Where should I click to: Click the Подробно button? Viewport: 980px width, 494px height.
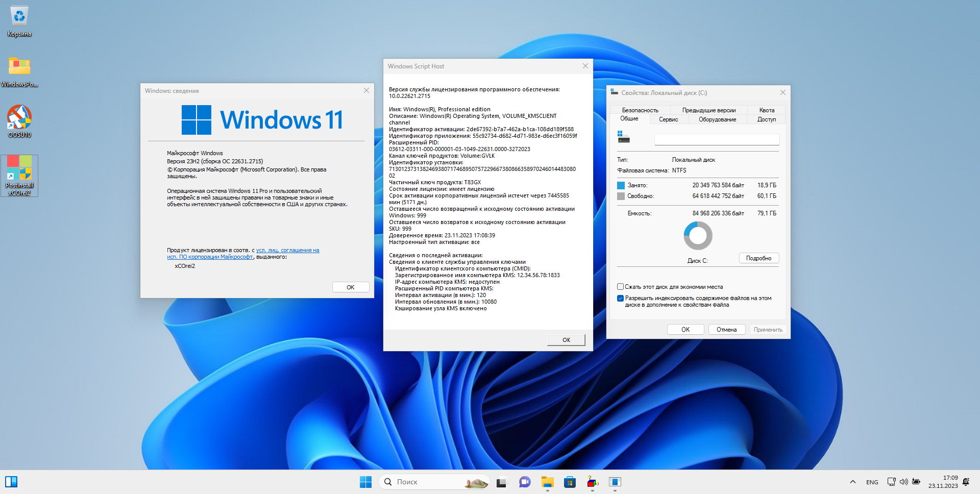point(758,258)
